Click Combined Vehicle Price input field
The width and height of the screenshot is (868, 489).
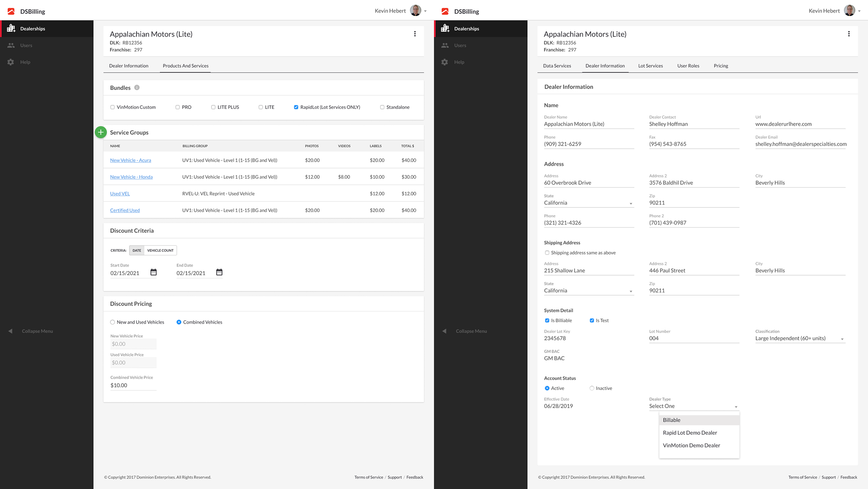(x=133, y=386)
